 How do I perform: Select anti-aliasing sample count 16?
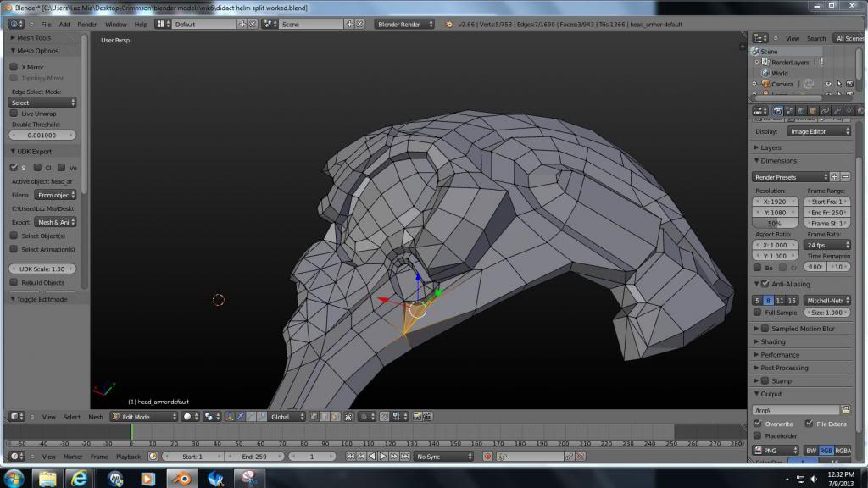[791, 300]
